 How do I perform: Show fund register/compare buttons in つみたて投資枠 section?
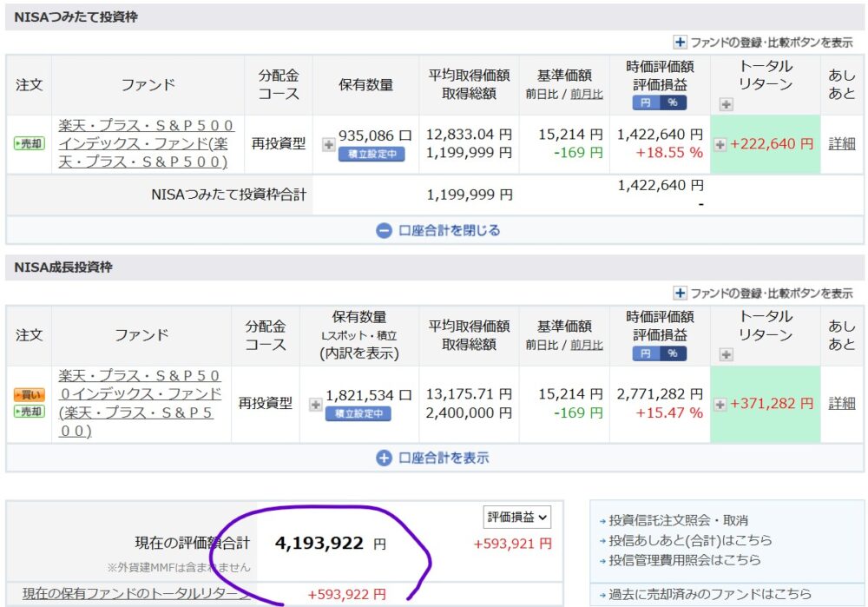click(x=763, y=43)
